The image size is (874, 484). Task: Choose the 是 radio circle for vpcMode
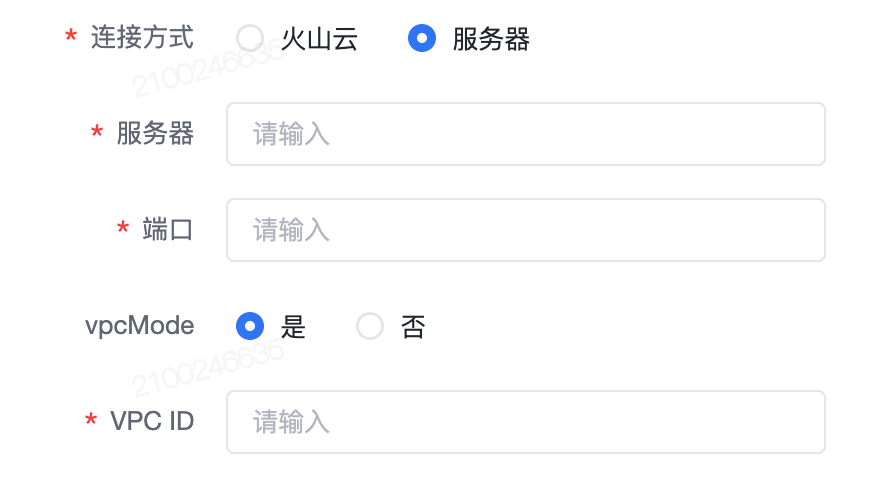coord(250,326)
